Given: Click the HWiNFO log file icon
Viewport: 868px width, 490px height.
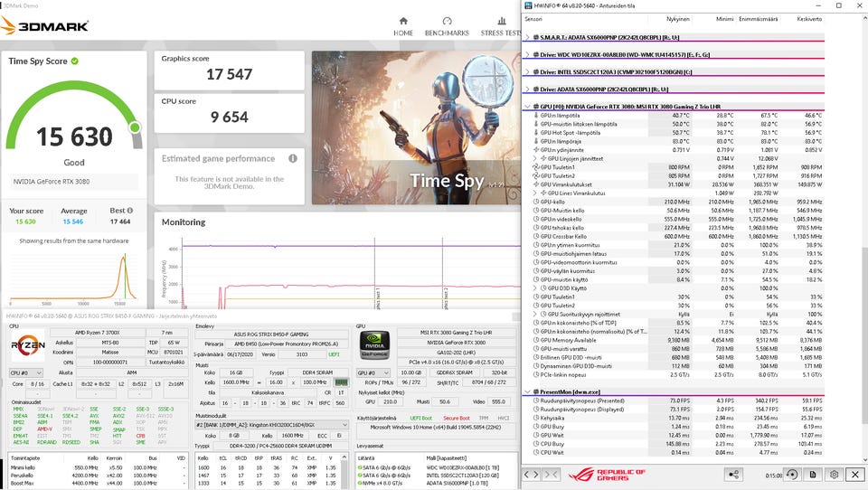Looking at the screenshot, I should coord(814,475).
